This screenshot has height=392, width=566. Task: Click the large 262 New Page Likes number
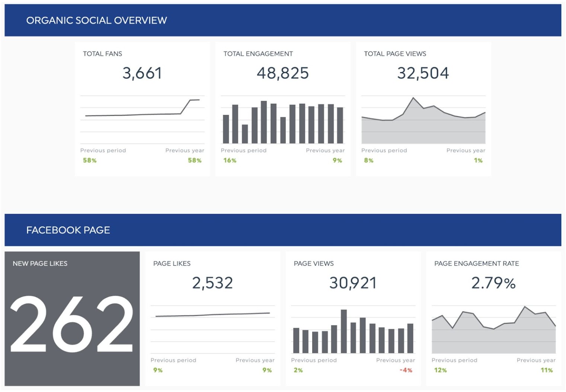point(72,324)
